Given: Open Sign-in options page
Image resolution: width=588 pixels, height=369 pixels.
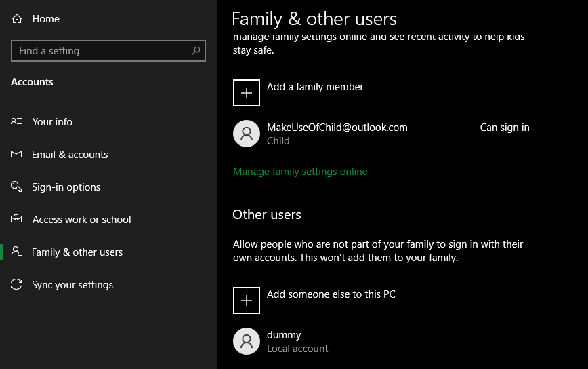Looking at the screenshot, I should coord(66,187).
